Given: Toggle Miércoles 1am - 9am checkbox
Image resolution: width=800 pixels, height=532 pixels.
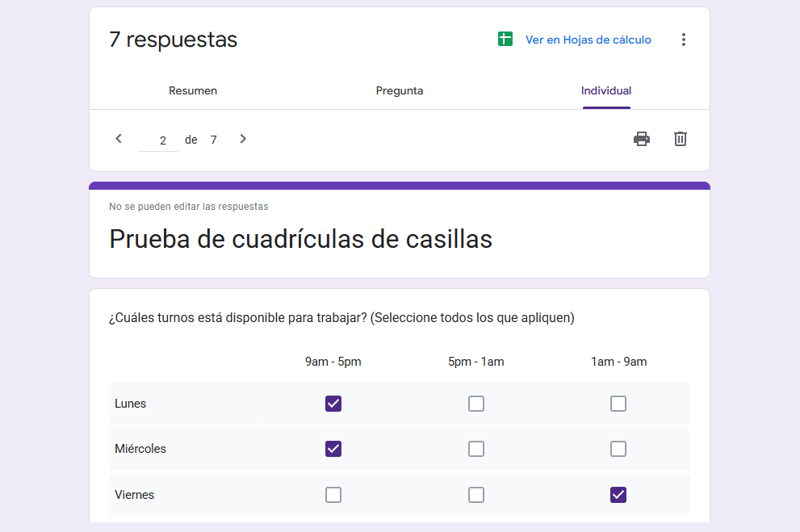Looking at the screenshot, I should point(618,449).
